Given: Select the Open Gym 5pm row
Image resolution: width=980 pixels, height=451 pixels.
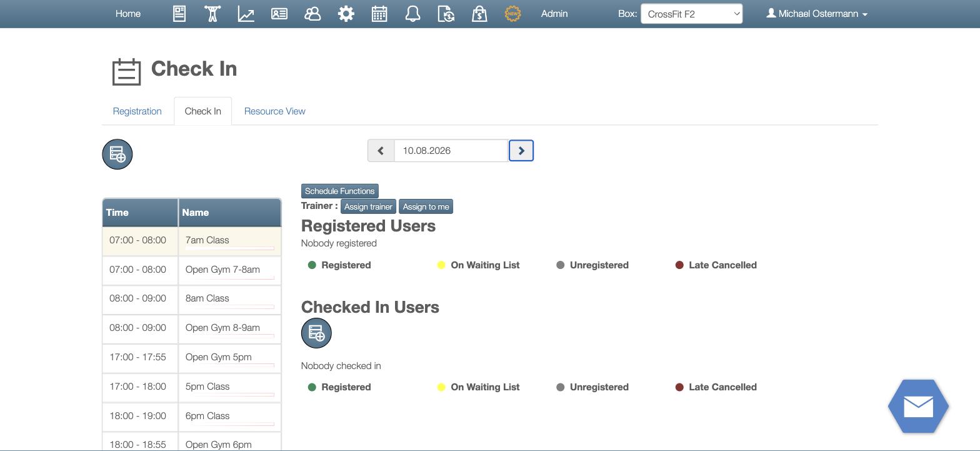Looking at the screenshot, I should click(192, 359).
